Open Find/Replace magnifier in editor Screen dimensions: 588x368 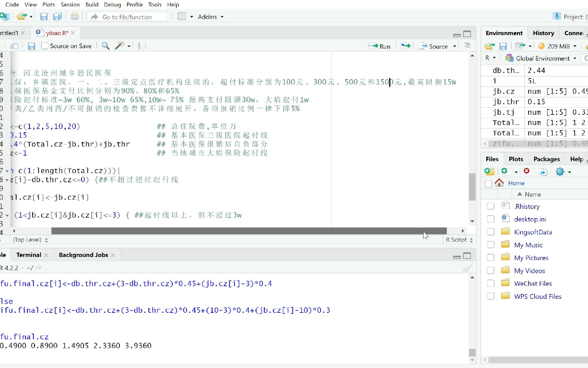click(106, 46)
